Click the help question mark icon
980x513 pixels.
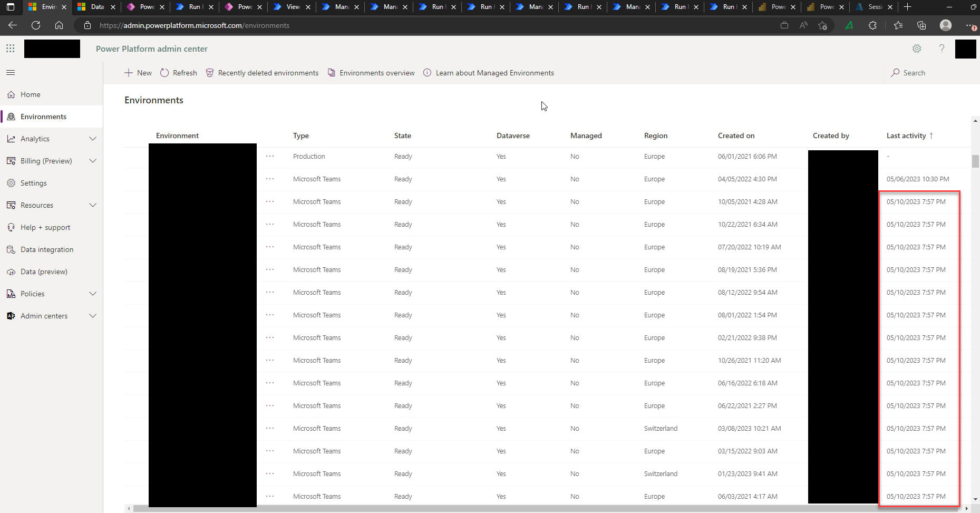tap(942, 49)
